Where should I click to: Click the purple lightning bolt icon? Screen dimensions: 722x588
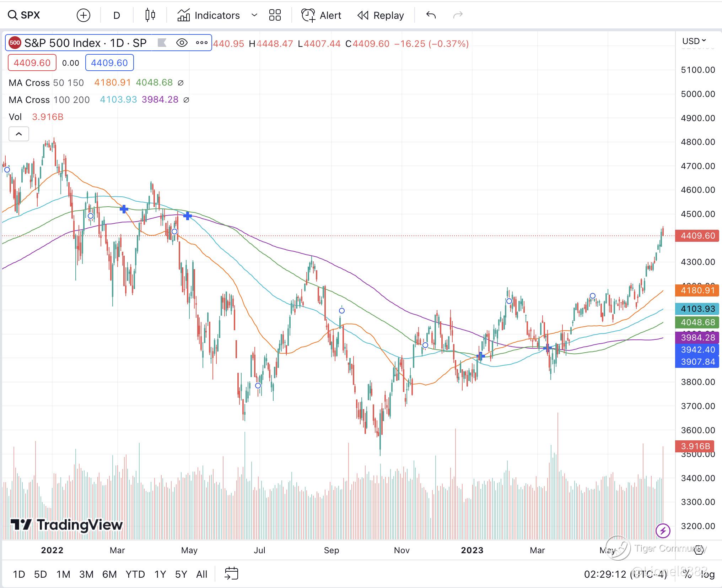coord(663,531)
